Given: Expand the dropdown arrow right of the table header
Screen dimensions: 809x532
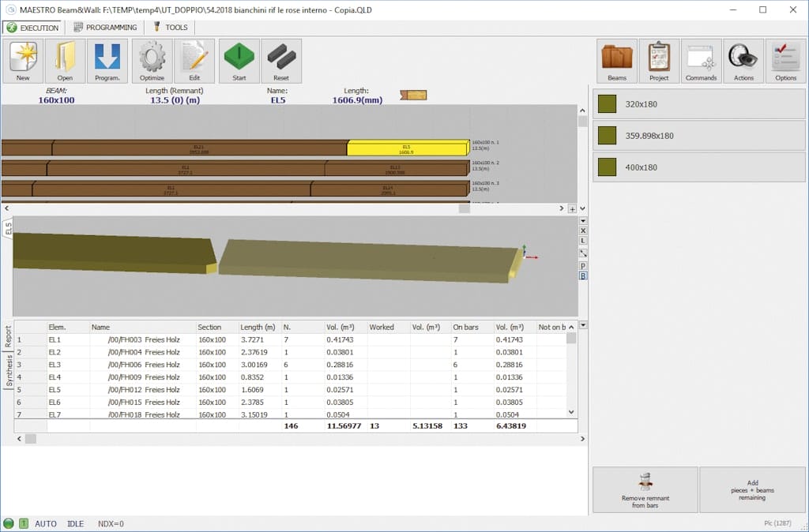Looking at the screenshot, I should tap(583, 325).
